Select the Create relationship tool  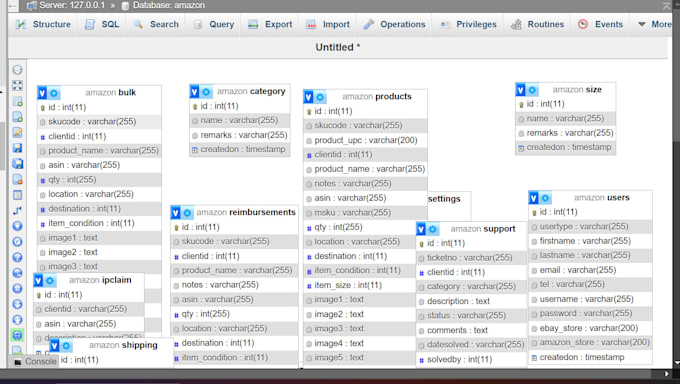17,210
